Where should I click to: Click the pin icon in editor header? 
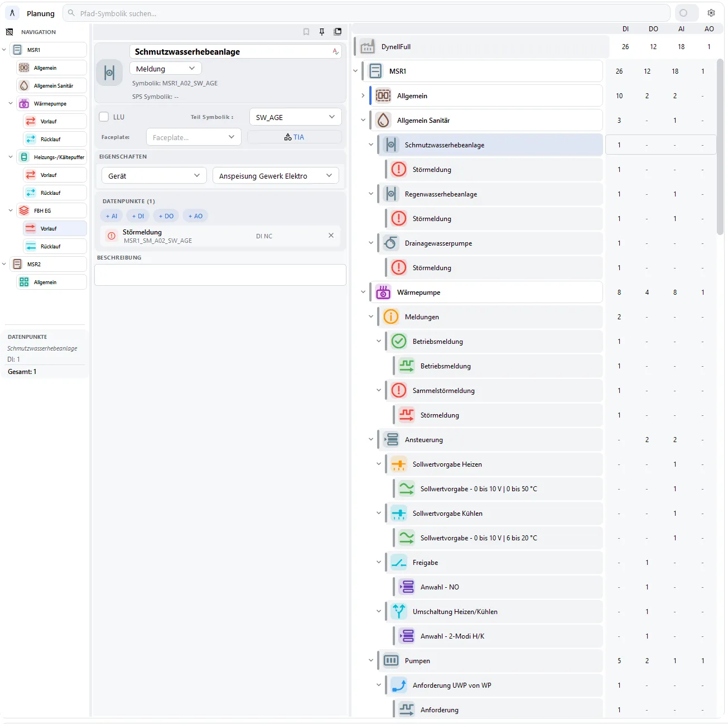click(x=322, y=32)
